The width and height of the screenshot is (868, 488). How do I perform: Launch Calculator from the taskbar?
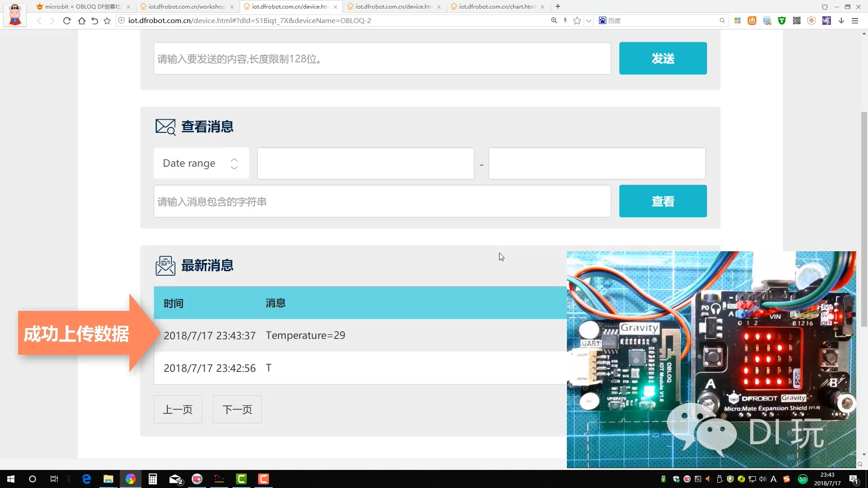point(152,479)
